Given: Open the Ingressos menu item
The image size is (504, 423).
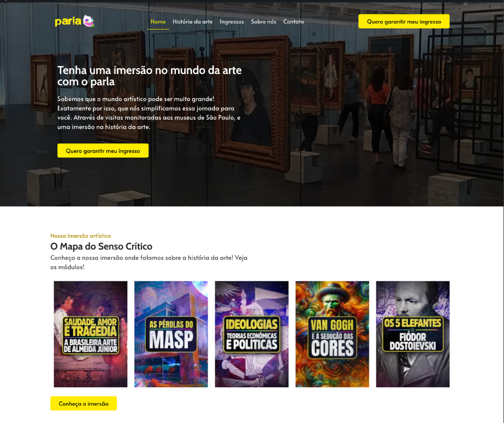Looking at the screenshot, I should click(x=232, y=21).
